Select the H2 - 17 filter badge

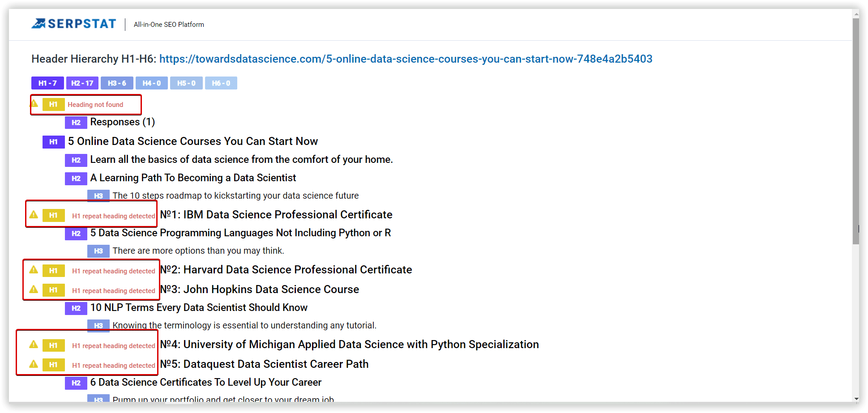pos(82,83)
